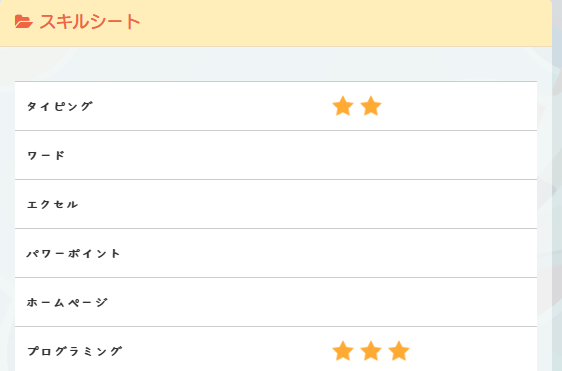
Task: Select the プログラミング skill label
Action: (x=75, y=351)
